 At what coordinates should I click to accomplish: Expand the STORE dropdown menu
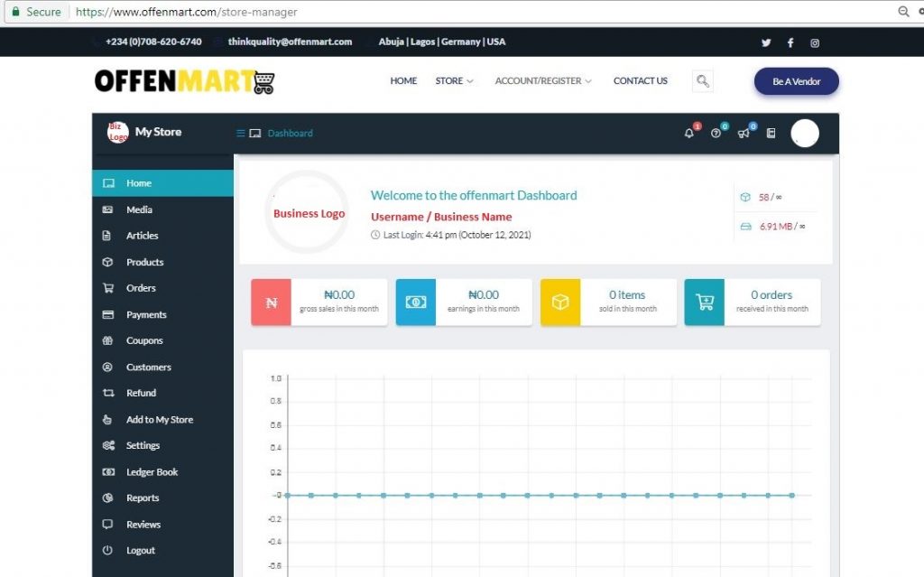click(454, 81)
